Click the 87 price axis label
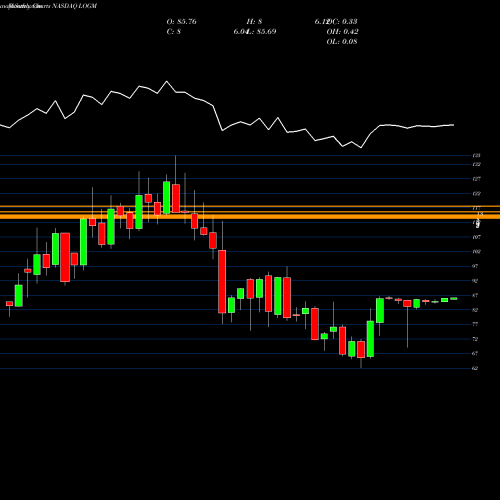500x500 pixels. (x=475, y=295)
